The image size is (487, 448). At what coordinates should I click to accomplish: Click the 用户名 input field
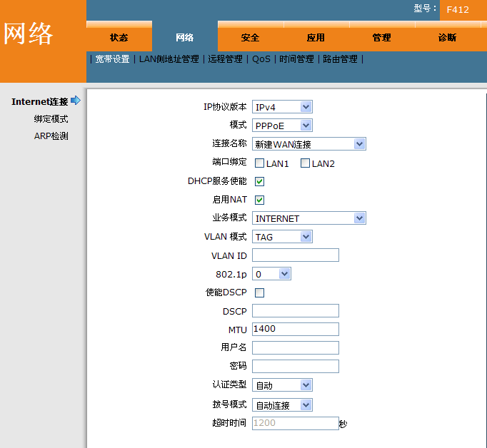(296, 348)
